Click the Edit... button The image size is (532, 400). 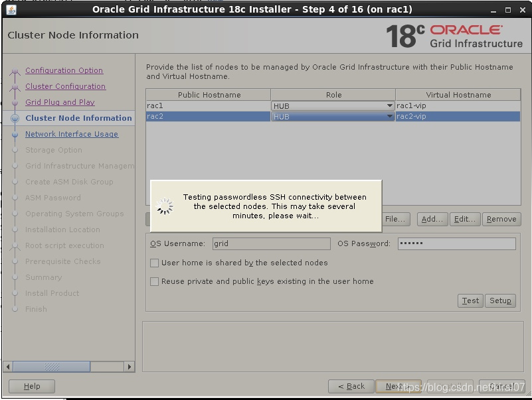point(465,220)
